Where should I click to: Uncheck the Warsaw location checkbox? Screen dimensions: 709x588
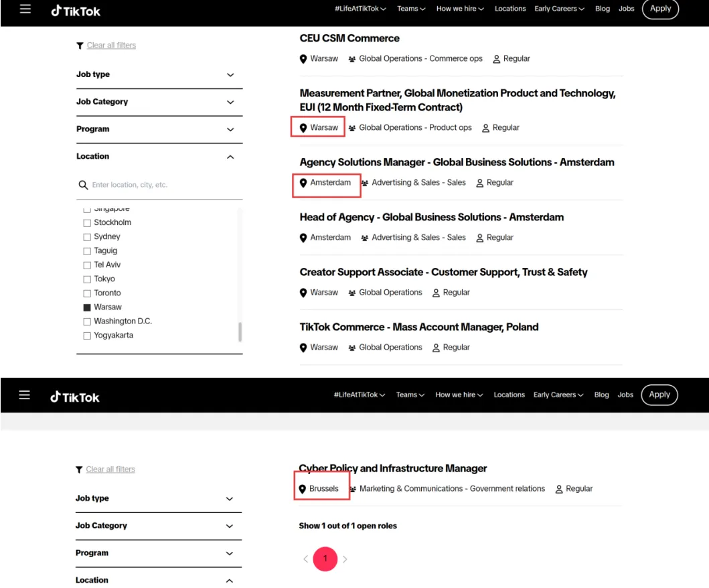(87, 307)
